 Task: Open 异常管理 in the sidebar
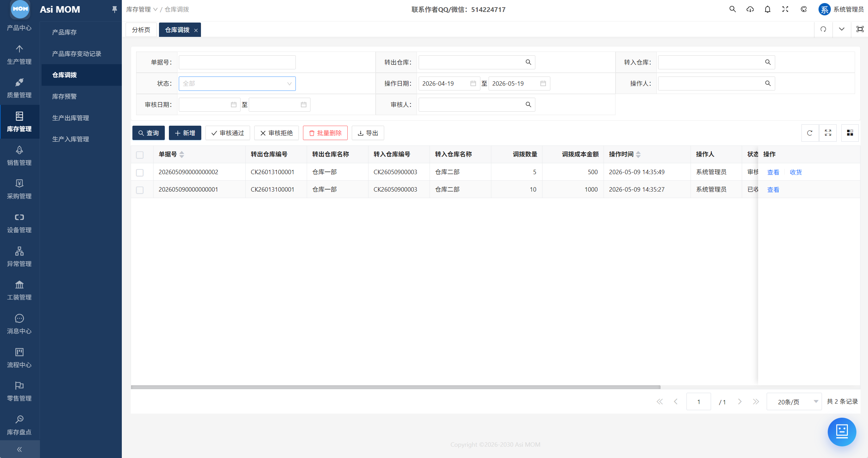pyautogui.click(x=19, y=257)
